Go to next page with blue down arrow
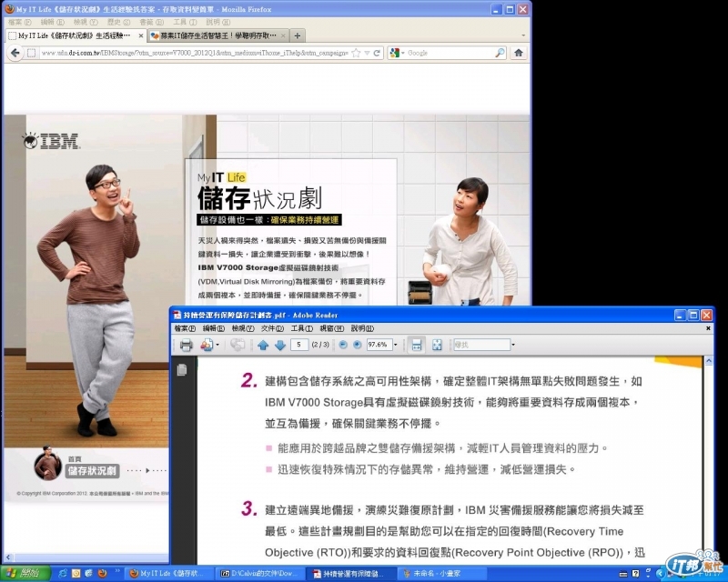The height and width of the screenshot is (582, 728). point(280,345)
